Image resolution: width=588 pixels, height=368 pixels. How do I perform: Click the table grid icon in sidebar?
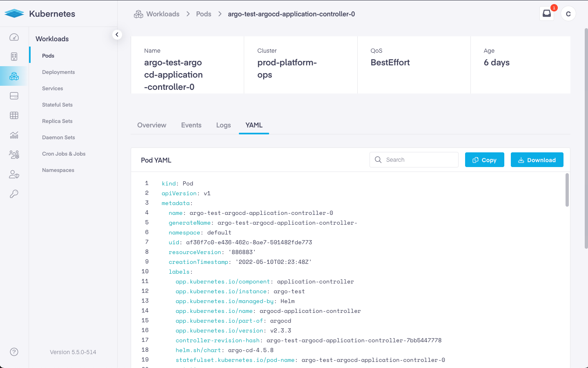(x=14, y=116)
